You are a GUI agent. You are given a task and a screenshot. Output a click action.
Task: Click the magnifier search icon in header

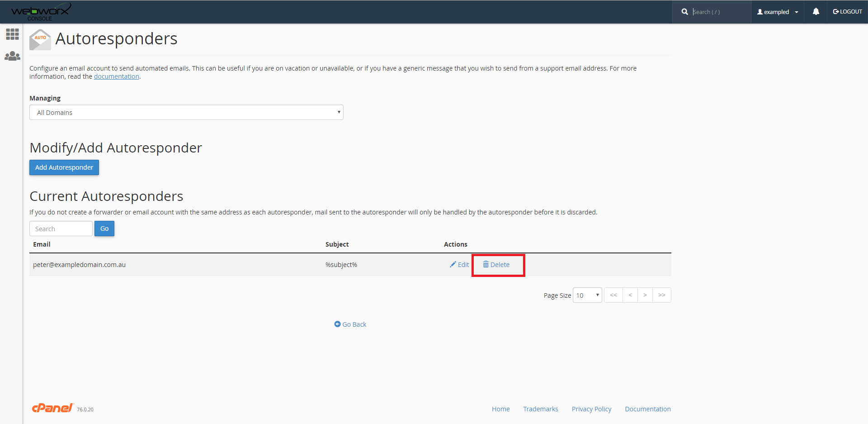(684, 12)
